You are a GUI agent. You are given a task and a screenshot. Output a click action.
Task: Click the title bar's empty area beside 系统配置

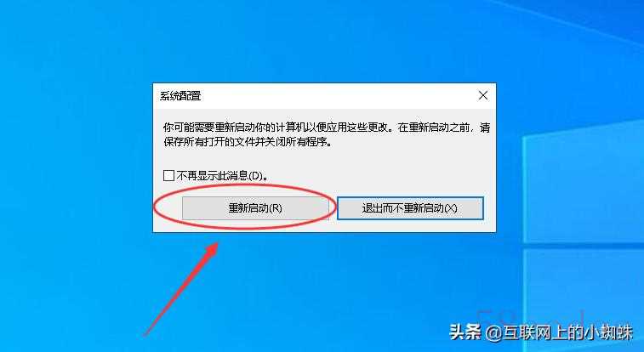(x=337, y=96)
